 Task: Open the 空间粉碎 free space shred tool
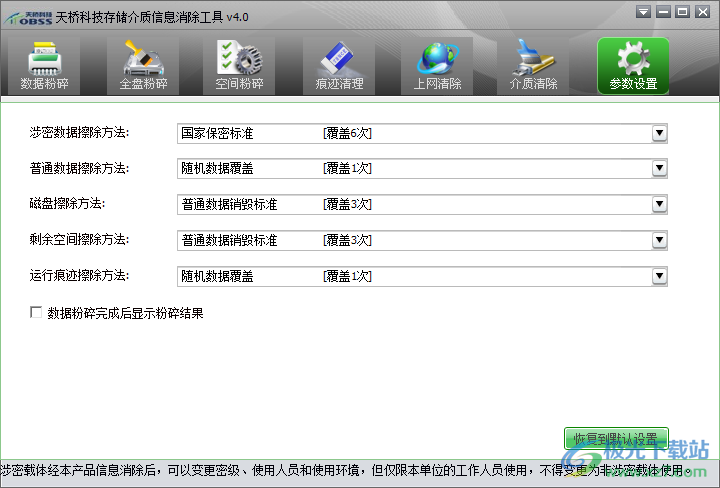click(239, 66)
